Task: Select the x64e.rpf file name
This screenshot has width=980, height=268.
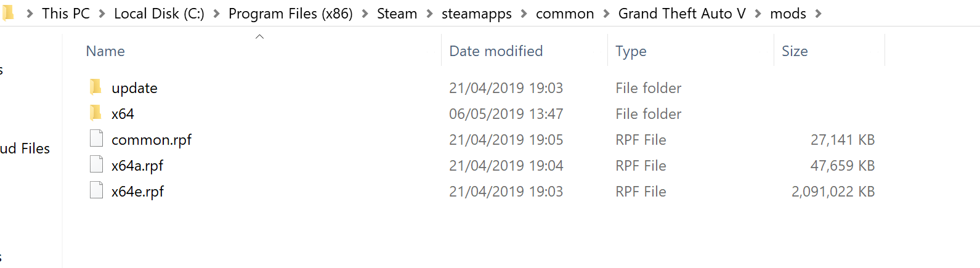Action: (x=137, y=192)
